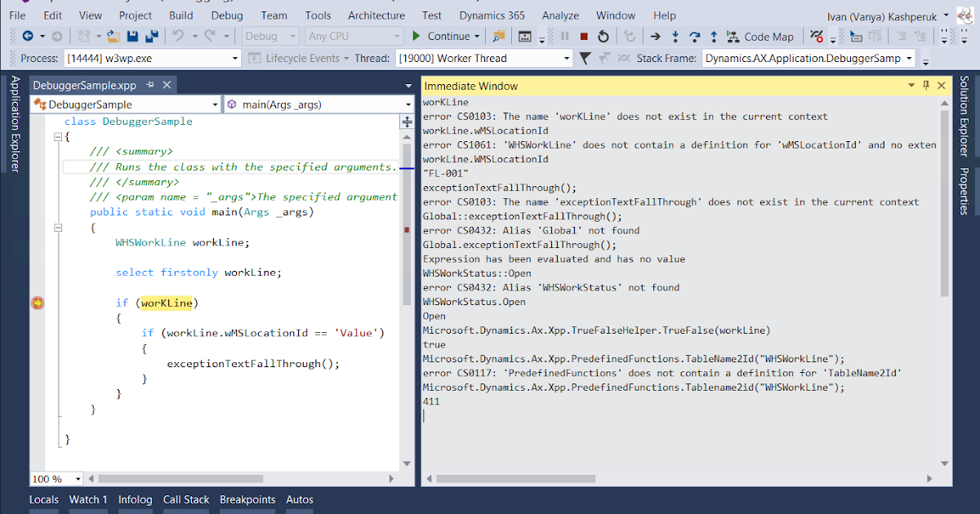Click the Step Out icon
The width and height of the screenshot is (980, 514).
pos(714,36)
